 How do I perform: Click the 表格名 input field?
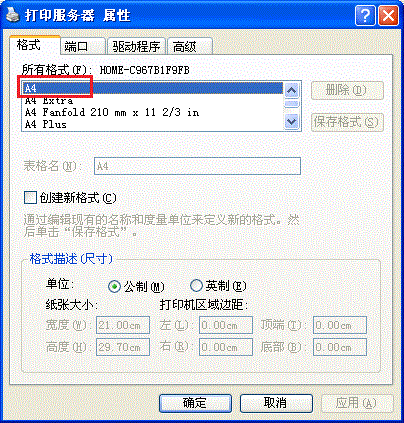click(x=197, y=166)
